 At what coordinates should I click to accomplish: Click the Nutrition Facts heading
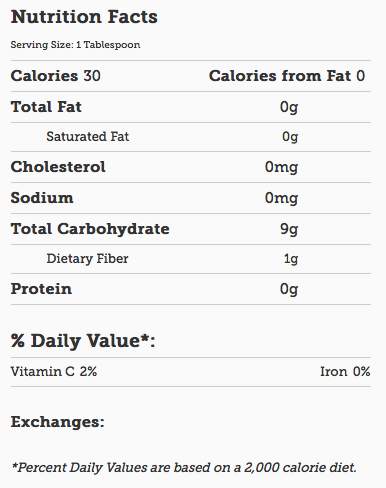pos(84,17)
